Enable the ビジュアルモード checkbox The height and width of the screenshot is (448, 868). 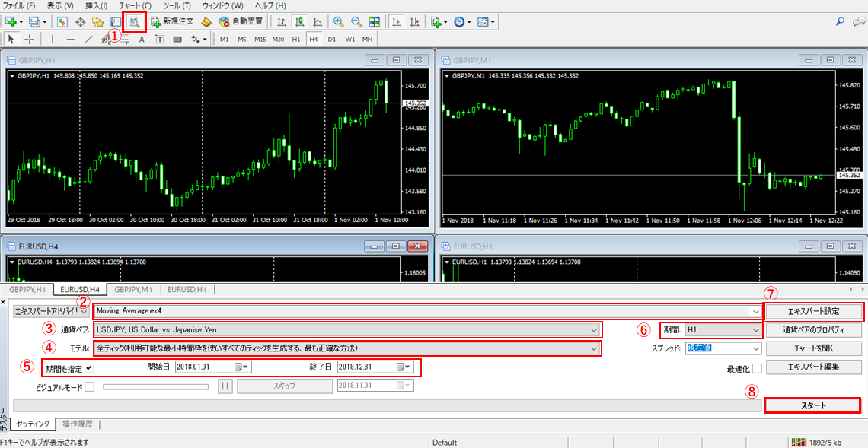point(89,386)
